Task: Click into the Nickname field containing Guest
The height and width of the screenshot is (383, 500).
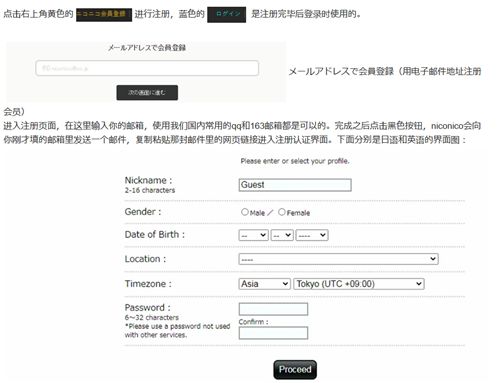Action: [x=295, y=185]
